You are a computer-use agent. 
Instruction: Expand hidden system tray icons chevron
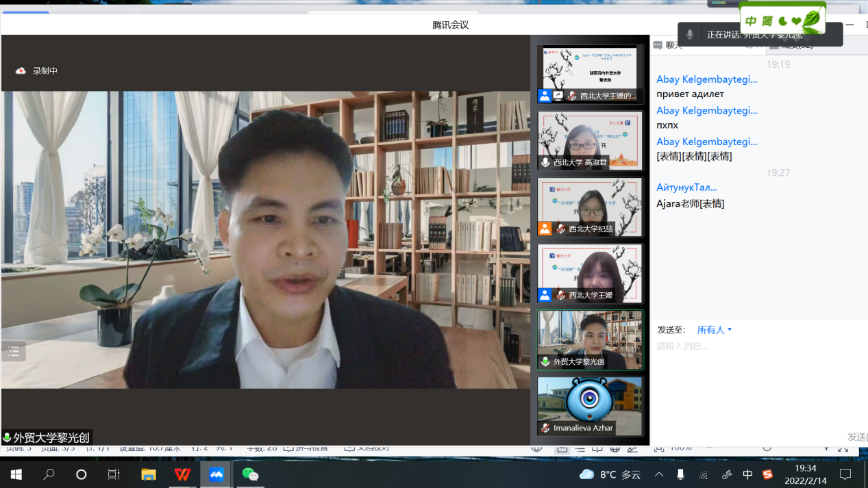click(659, 474)
